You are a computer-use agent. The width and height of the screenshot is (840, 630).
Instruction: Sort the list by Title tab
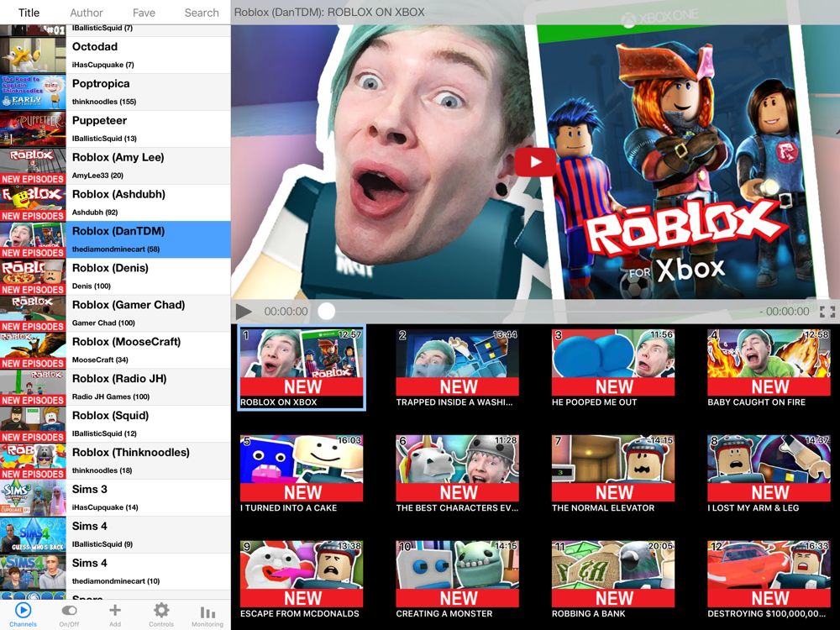coord(29,13)
